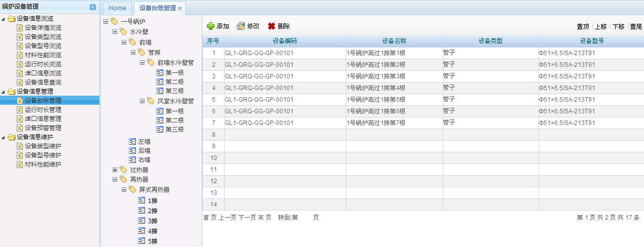Switch to the Home tab
The image size is (644, 247).
tap(117, 8)
